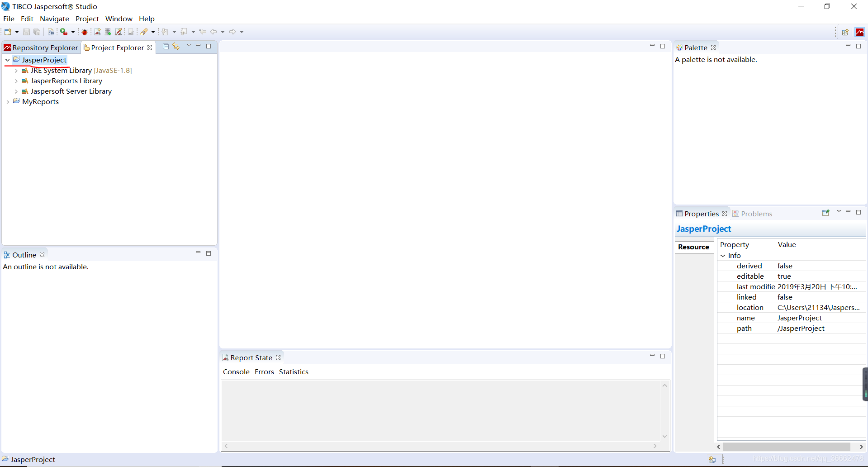
Task: Open the Next Annotation dropdown arrow
Action: (x=174, y=32)
